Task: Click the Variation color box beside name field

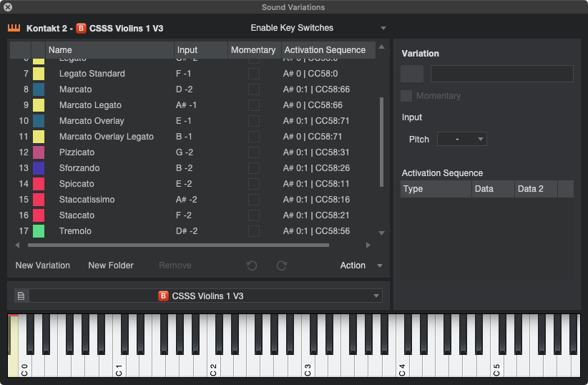Action: (412, 74)
